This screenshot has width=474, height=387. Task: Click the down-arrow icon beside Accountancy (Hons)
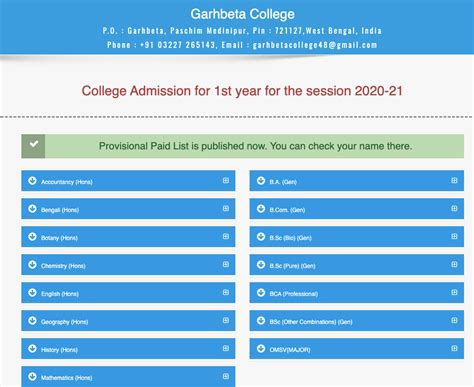click(32, 181)
